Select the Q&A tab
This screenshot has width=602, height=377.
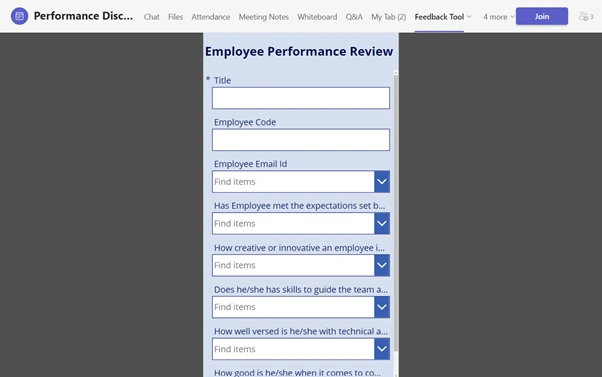coord(354,17)
